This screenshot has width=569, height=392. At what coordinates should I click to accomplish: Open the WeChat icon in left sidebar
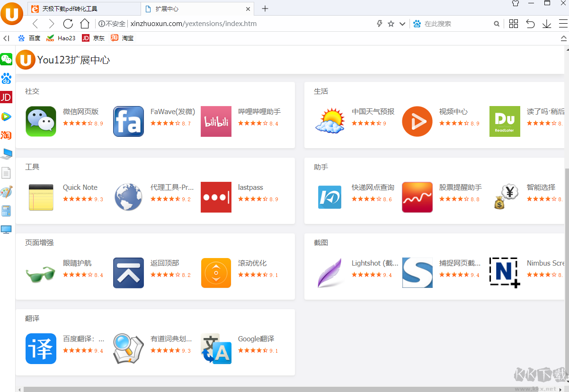[x=6, y=59]
